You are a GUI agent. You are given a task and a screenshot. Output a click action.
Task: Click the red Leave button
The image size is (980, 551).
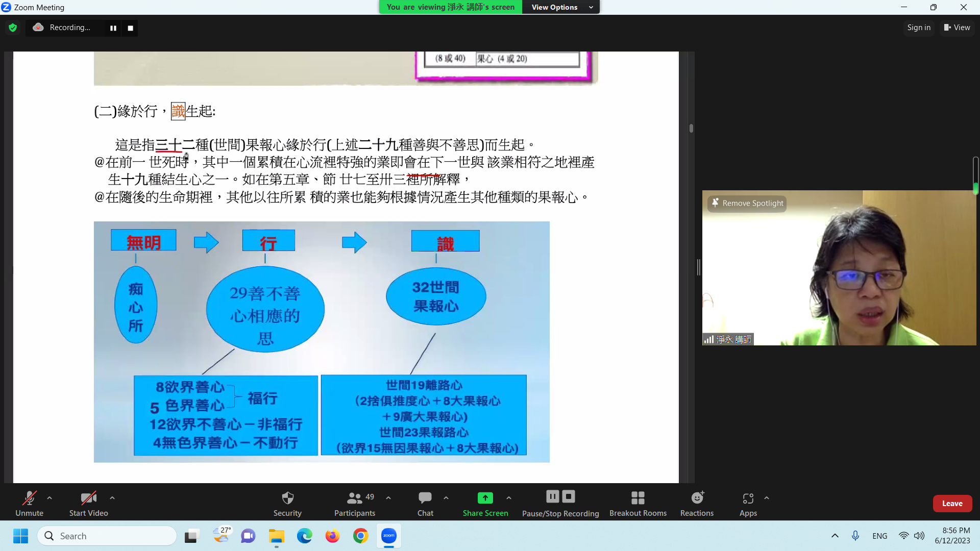pos(952,503)
